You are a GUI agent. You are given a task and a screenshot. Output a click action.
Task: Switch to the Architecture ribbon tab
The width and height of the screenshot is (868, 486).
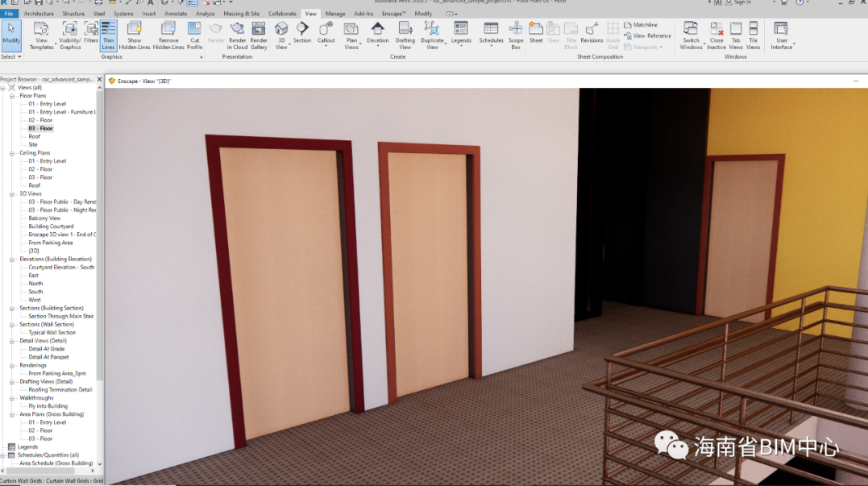point(39,14)
